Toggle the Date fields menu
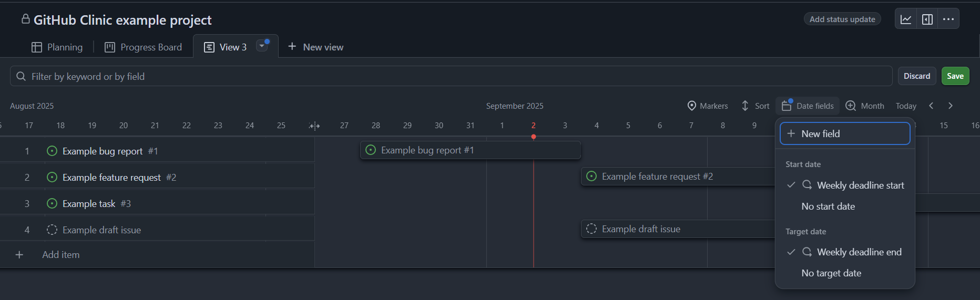The width and height of the screenshot is (980, 300). pyautogui.click(x=808, y=106)
